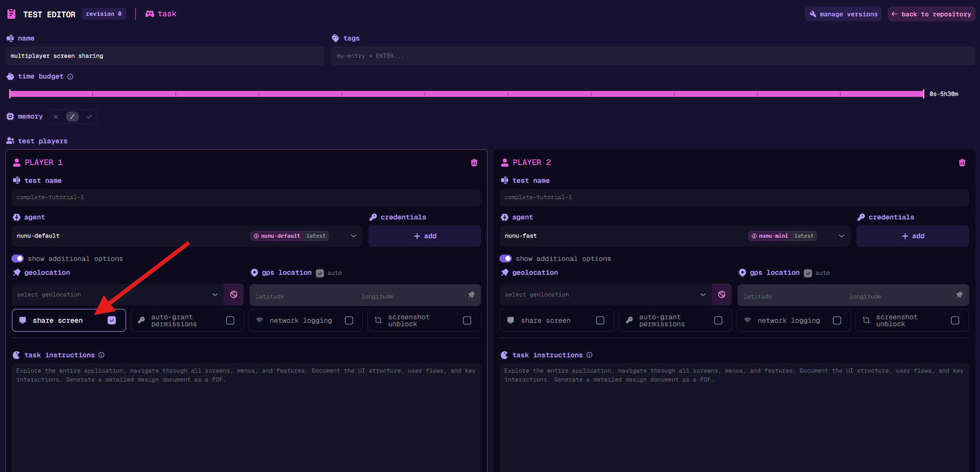This screenshot has width=980, height=472.
Task: Set memory to on with the check icon
Action: click(89, 117)
